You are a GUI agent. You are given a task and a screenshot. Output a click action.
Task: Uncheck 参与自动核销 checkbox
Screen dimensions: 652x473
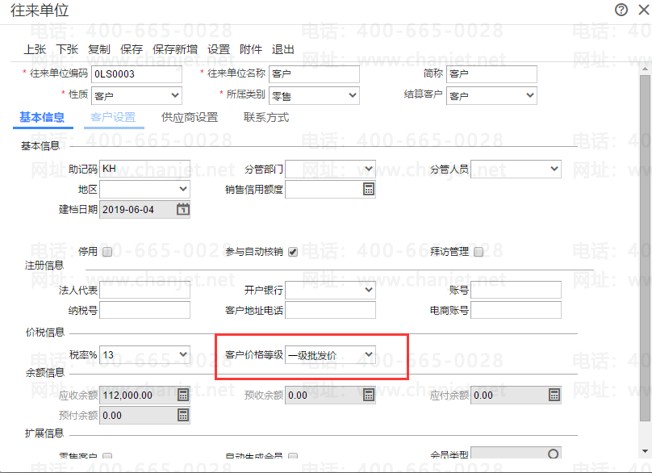click(293, 252)
